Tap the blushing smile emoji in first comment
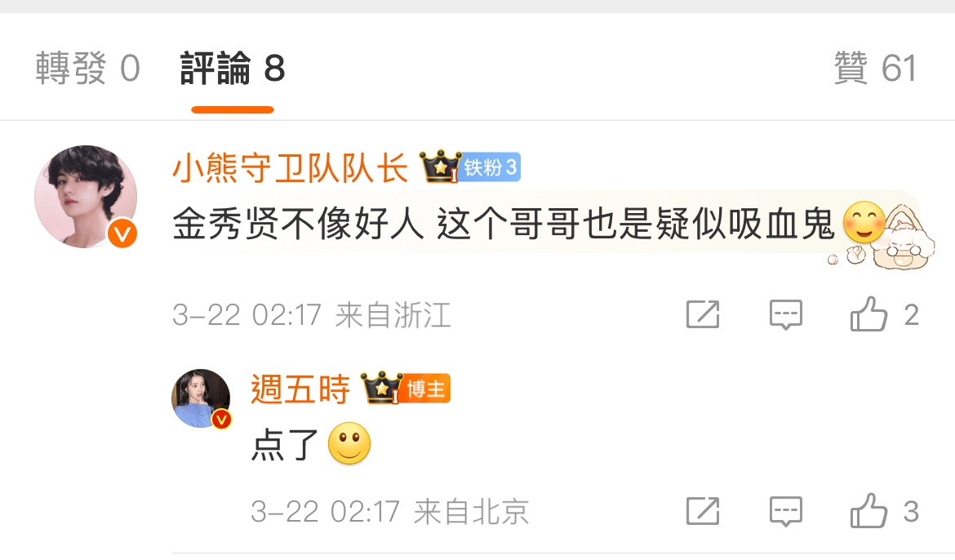The height and width of the screenshot is (560, 955). coord(864,222)
